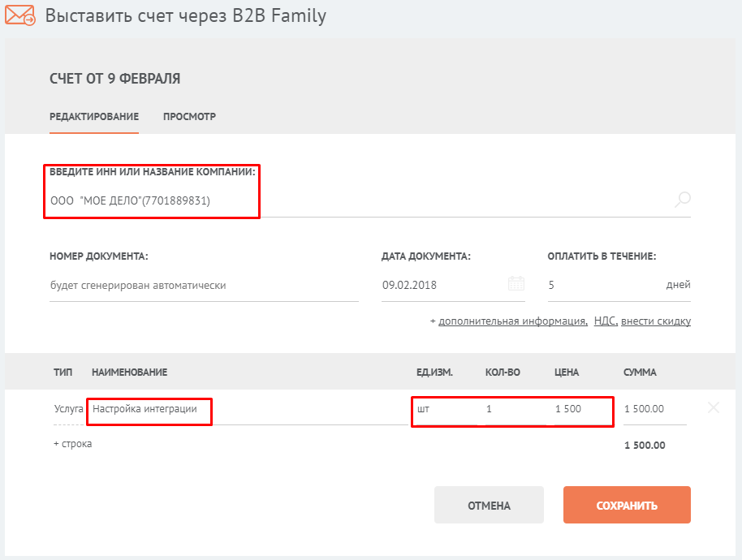This screenshot has width=742, height=560.
Task: Click the magnifier search icon in company field
Action: pyautogui.click(x=682, y=200)
